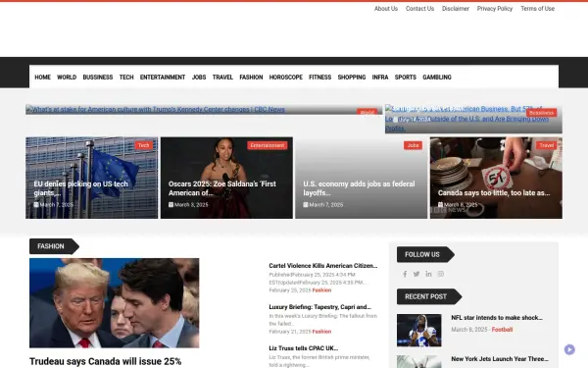588x368 pixels.
Task: Click the red Entertainment category tag
Action: point(268,145)
